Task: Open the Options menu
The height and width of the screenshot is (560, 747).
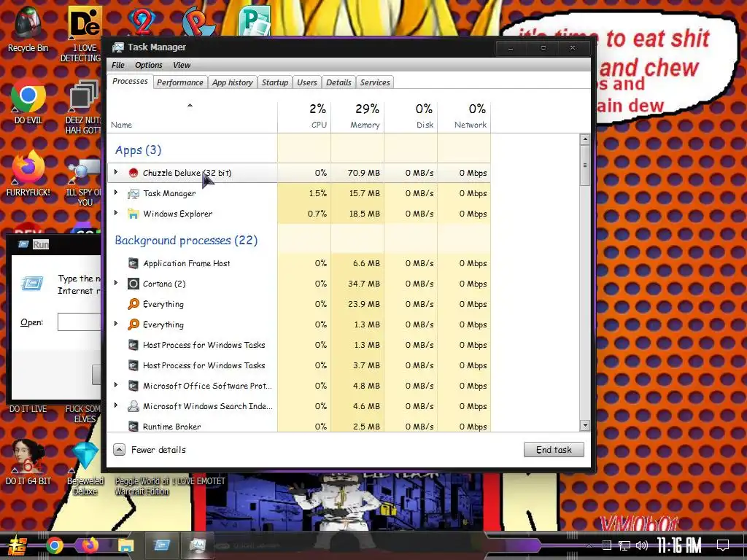Action: [x=148, y=65]
